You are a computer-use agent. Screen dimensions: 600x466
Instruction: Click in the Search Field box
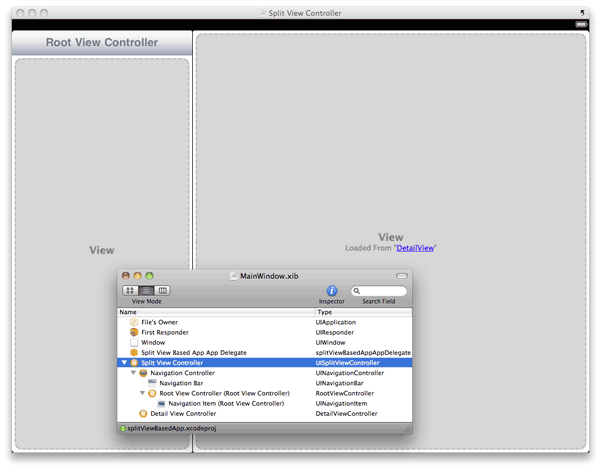(382, 291)
